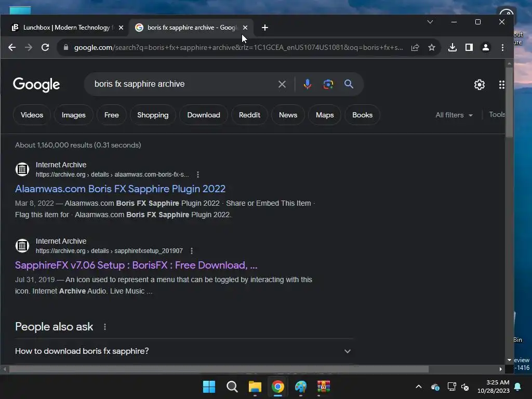This screenshot has width=532, height=399.
Task: Apply the Free filter chip
Action: [111, 115]
